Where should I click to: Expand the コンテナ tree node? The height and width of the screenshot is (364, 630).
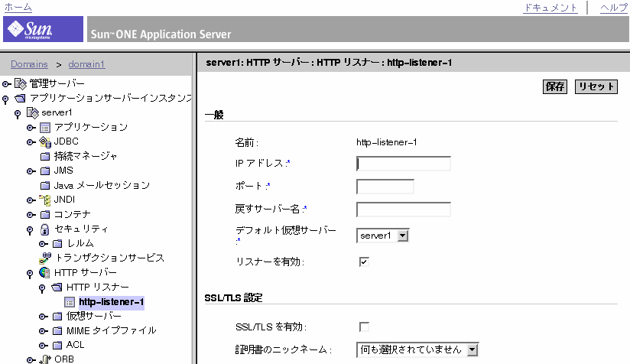point(31,215)
